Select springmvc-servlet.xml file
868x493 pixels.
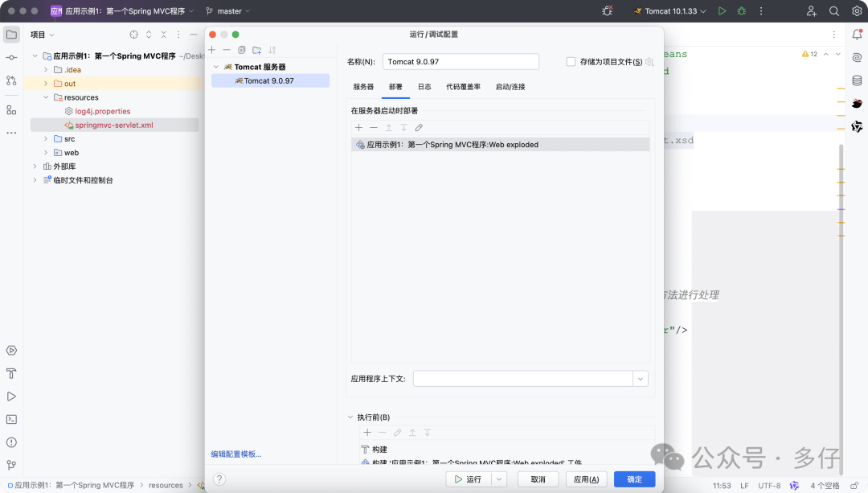click(114, 125)
